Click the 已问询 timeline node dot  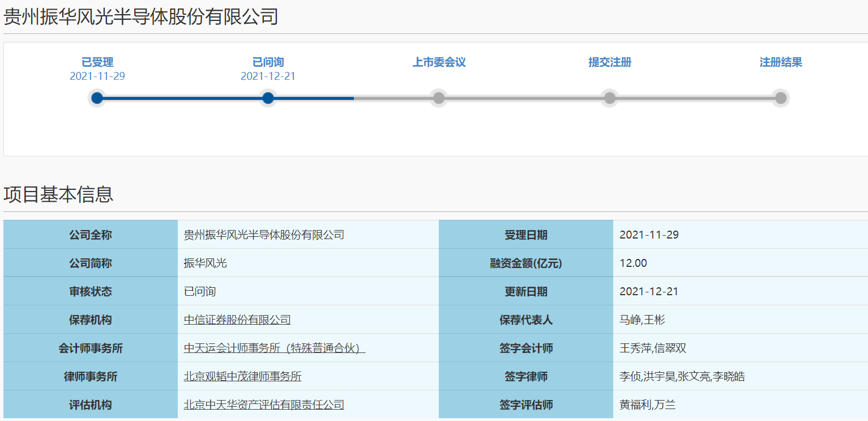(268, 98)
